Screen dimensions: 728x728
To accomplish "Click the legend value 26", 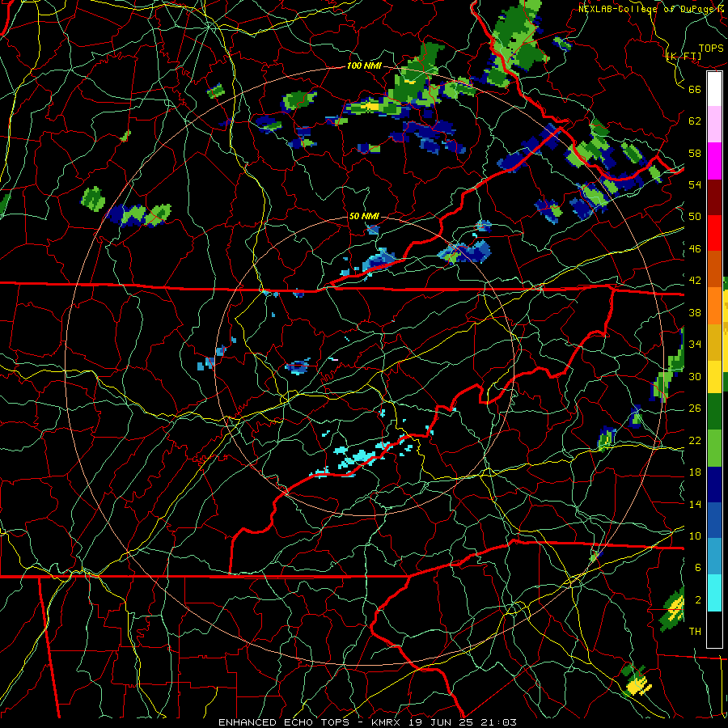I will (695, 408).
